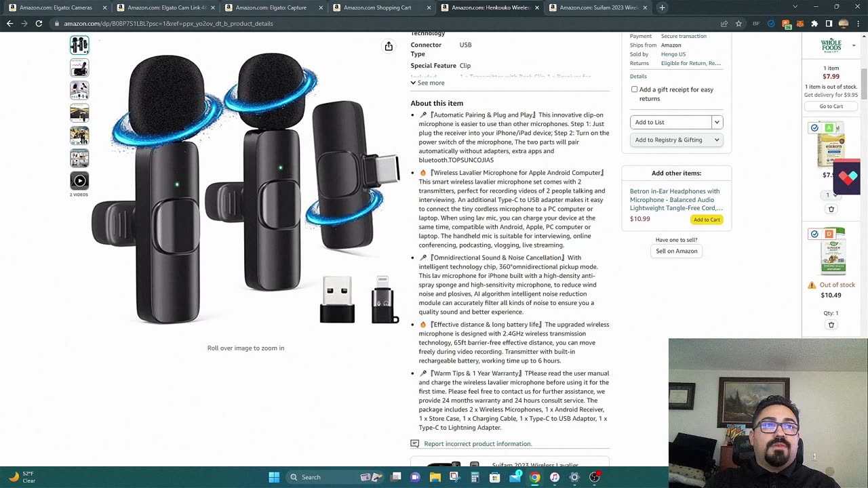Screen dimensions: 868x488
Task: Click the blue checkmark extension icon
Action: (x=771, y=24)
